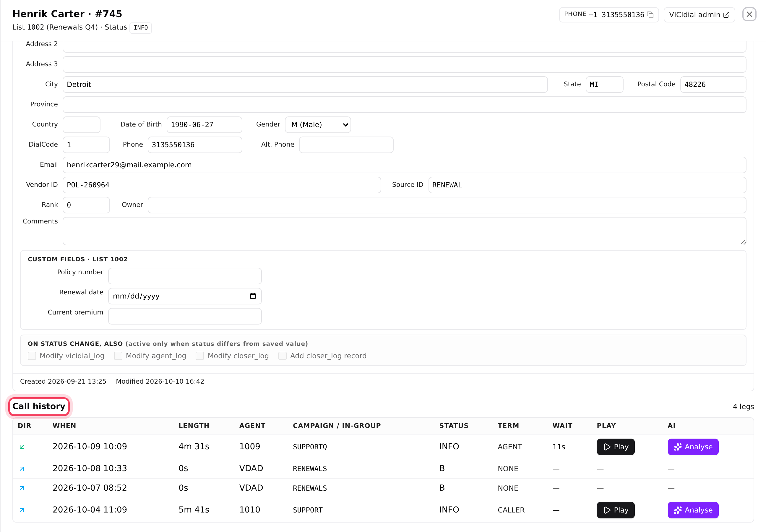
Task: Edit the State field MI
Action: tap(604, 85)
